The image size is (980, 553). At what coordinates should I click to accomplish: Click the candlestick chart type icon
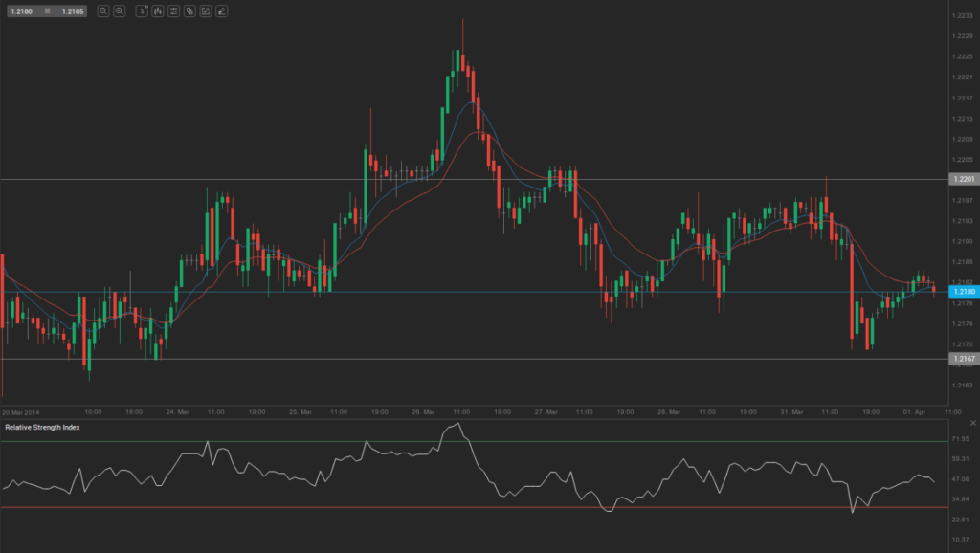tap(158, 11)
